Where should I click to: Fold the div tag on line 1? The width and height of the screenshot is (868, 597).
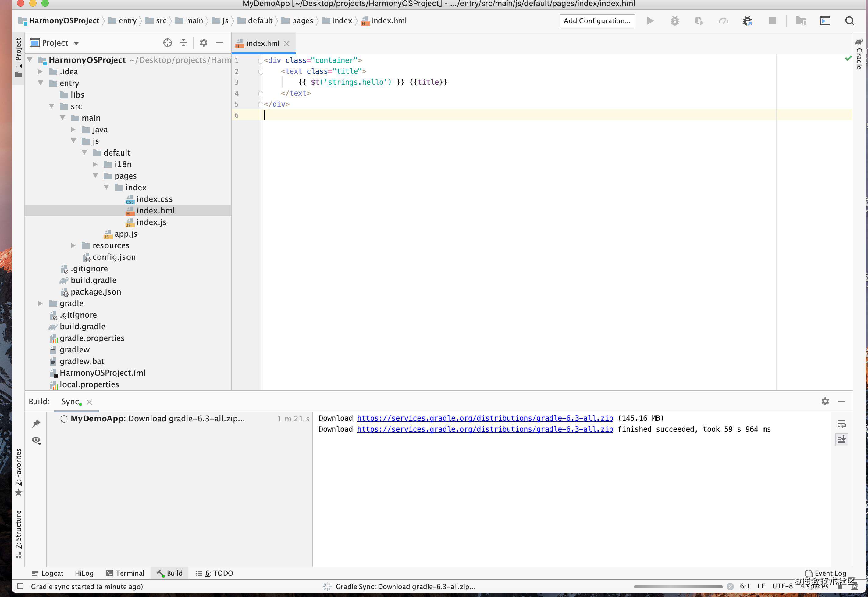click(261, 61)
